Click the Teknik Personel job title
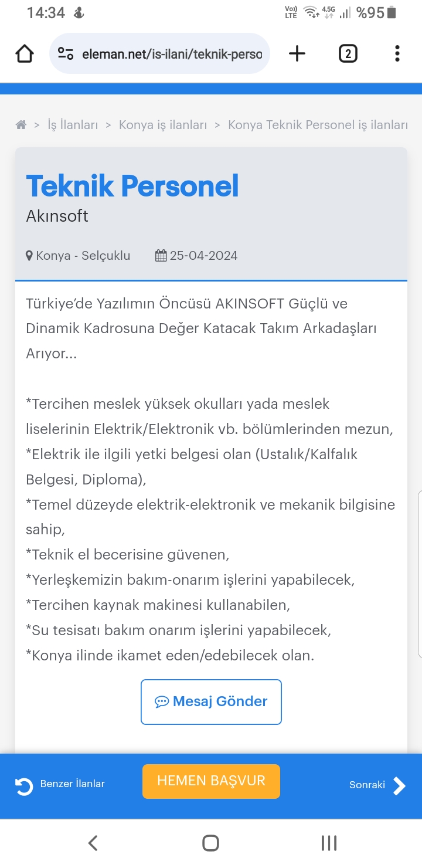The width and height of the screenshot is (422, 868). point(132,186)
